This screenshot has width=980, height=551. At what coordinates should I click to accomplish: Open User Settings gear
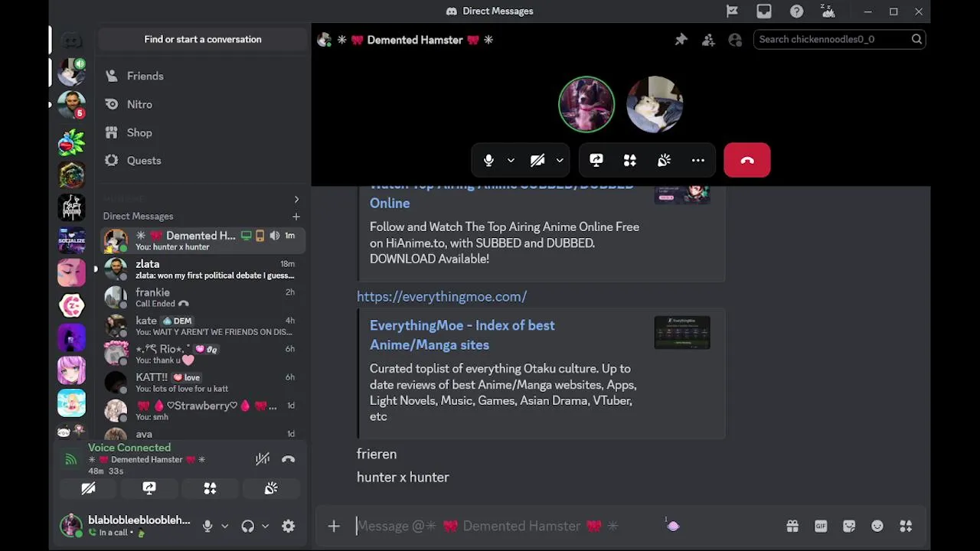pos(288,526)
